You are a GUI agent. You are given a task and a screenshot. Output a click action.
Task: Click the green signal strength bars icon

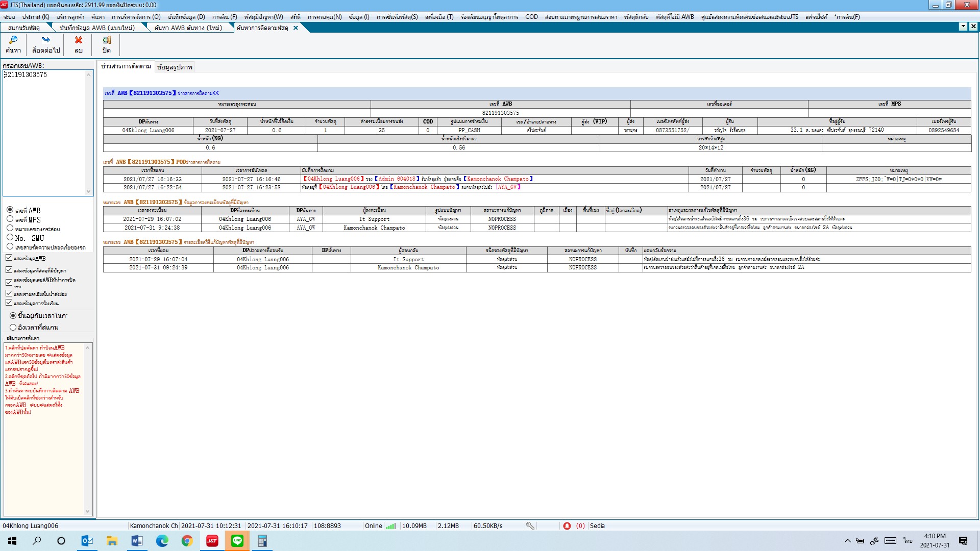pyautogui.click(x=390, y=525)
